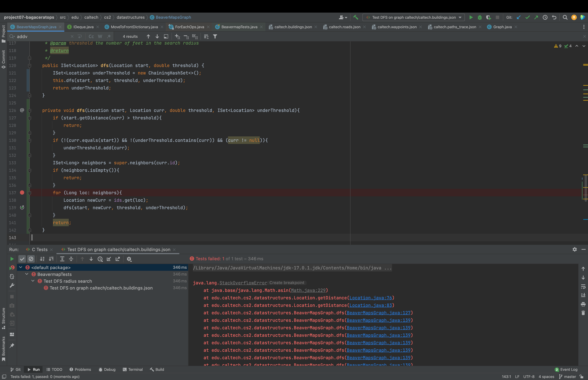The height and width of the screenshot is (380, 588).
Task: Collapse the BeavermapTests tree node
Action: click(x=27, y=274)
